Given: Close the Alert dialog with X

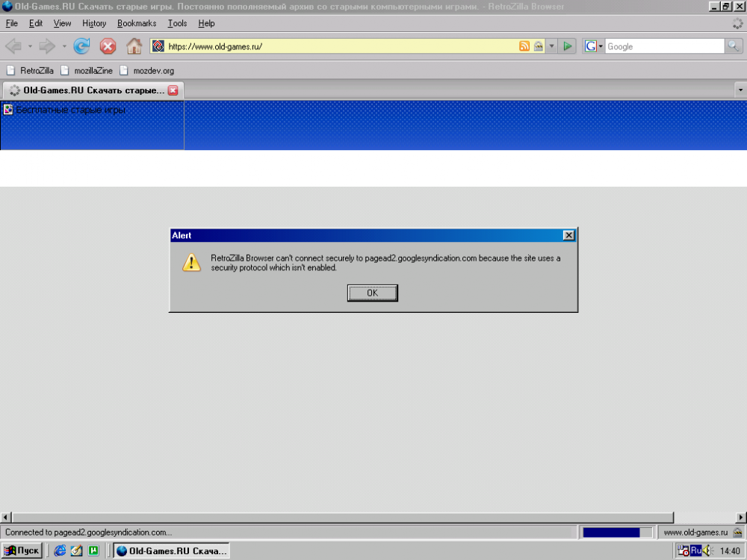Looking at the screenshot, I should tap(568, 235).
